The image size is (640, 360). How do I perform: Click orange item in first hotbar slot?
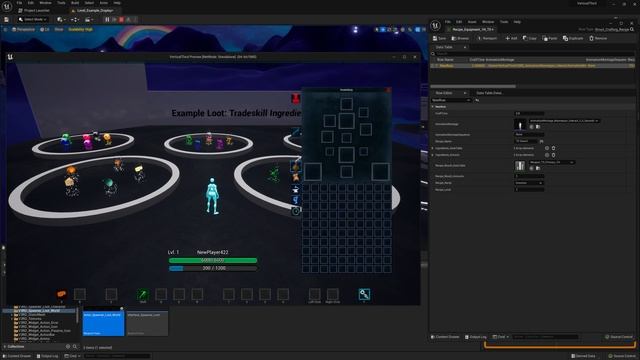(62, 294)
